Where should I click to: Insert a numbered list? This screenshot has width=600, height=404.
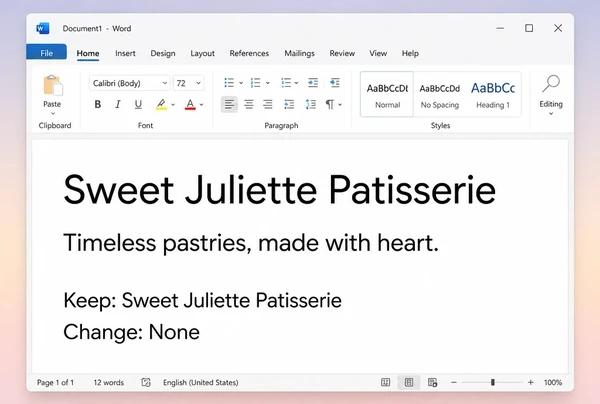coord(255,83)
